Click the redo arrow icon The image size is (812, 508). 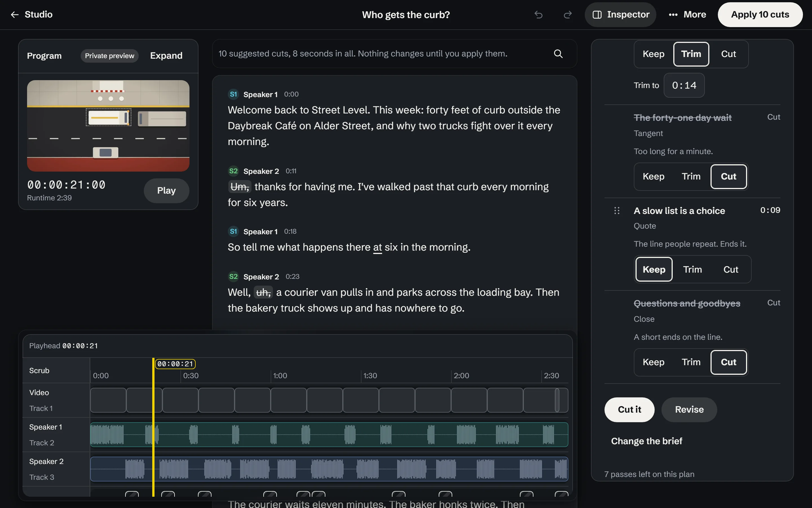pos(567,15)
